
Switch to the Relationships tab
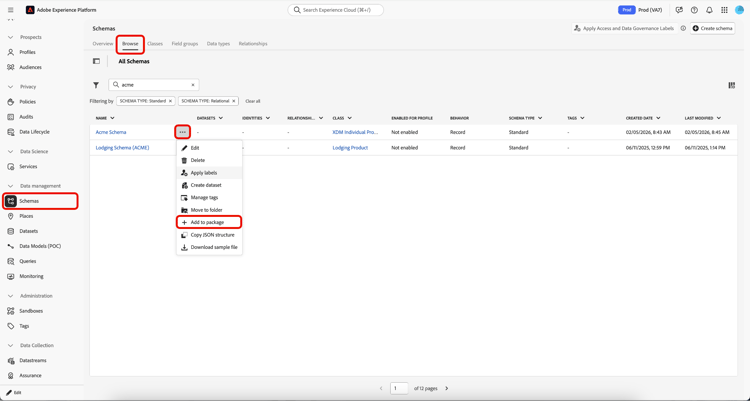click(x=253, y=44)
